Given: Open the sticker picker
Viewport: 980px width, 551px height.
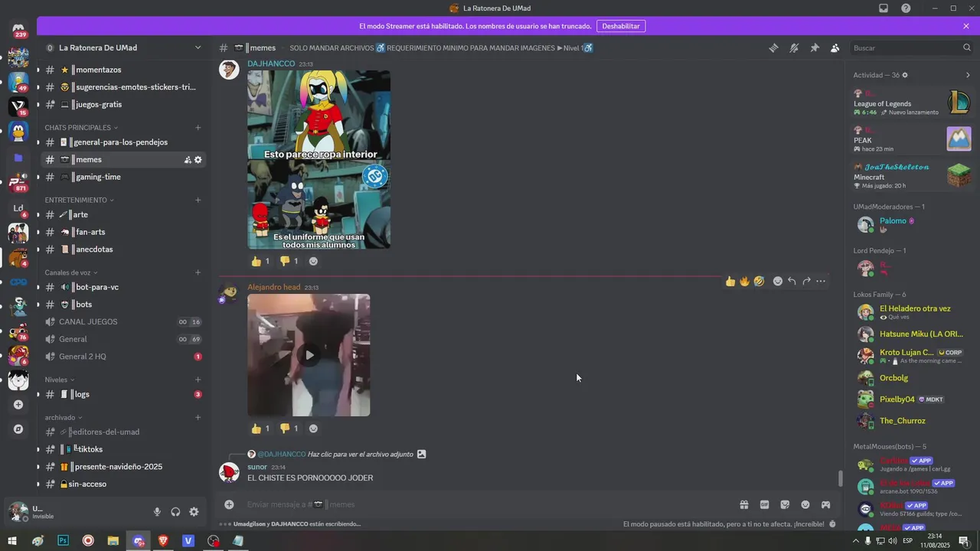Looking at the screenshot, I should coord(785,504).
